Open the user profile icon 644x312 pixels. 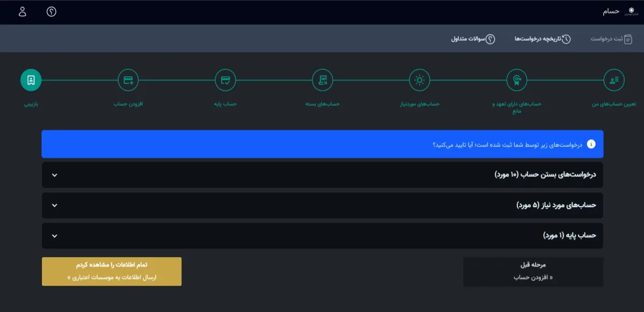tap(23, 11)
